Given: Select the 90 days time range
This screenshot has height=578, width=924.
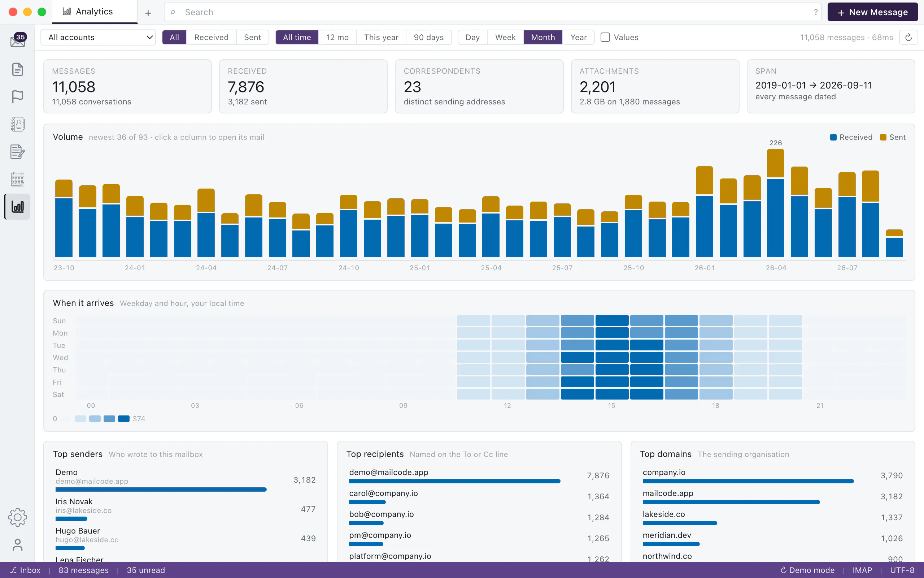Looking at the screenshot, I should (428, 37).
